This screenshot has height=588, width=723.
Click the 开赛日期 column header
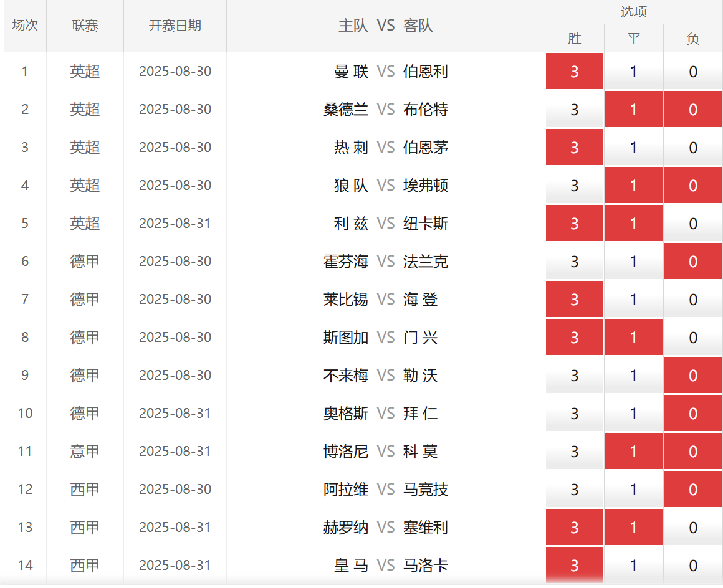(x=175, y=26)
